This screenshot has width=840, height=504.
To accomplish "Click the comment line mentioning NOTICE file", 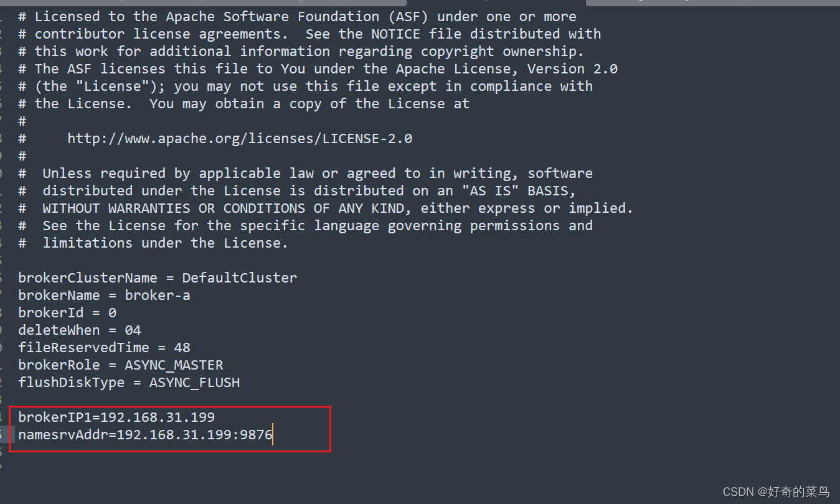I will pos(309,34).
